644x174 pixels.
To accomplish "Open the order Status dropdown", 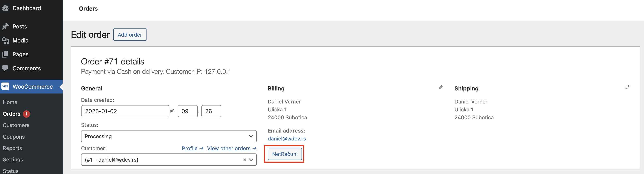I will tap(169, 136).
